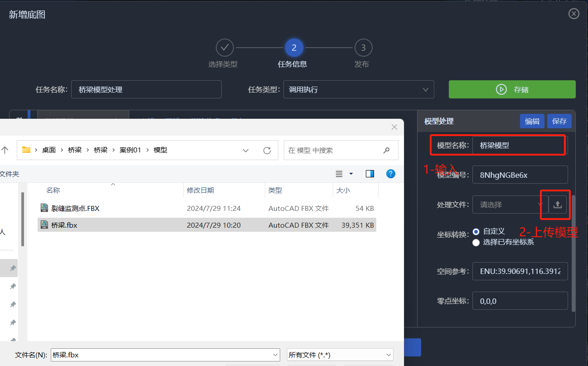Click the blue help question mark icon
This screenshot has width=588, height=366.
391,174
